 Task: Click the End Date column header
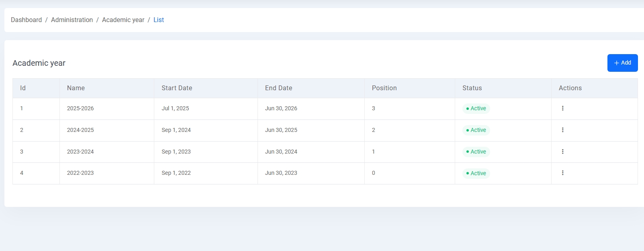click(278, 88)
